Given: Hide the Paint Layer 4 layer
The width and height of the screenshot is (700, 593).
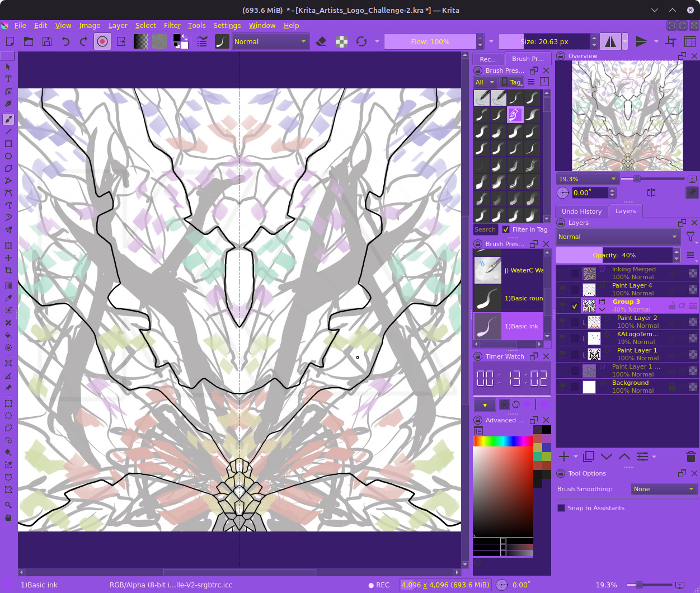Looking at the screenshot, I should point(562,289).
